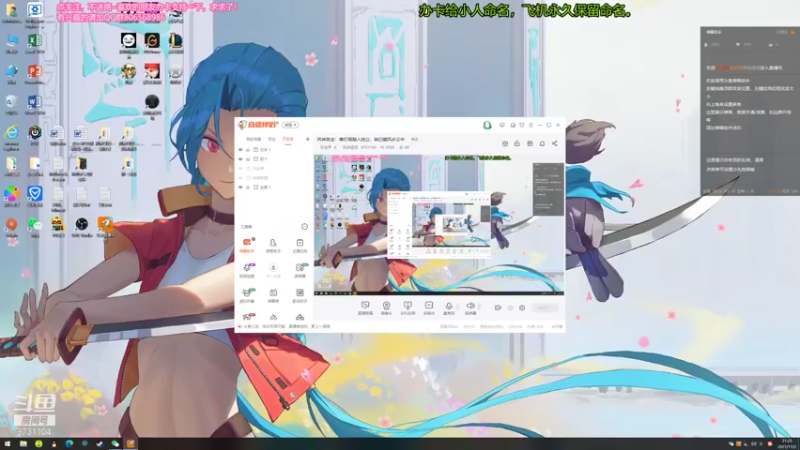
Task: Collapse the toolbox panel with circle button
Action: [305, 227]
